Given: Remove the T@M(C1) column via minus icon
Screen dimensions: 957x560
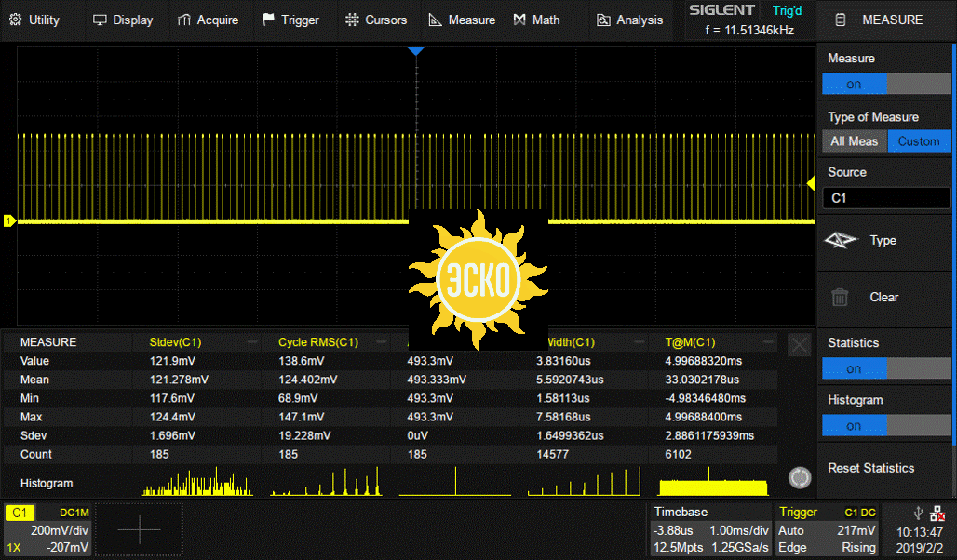Looking at the screenshot, I should (768, 342).
